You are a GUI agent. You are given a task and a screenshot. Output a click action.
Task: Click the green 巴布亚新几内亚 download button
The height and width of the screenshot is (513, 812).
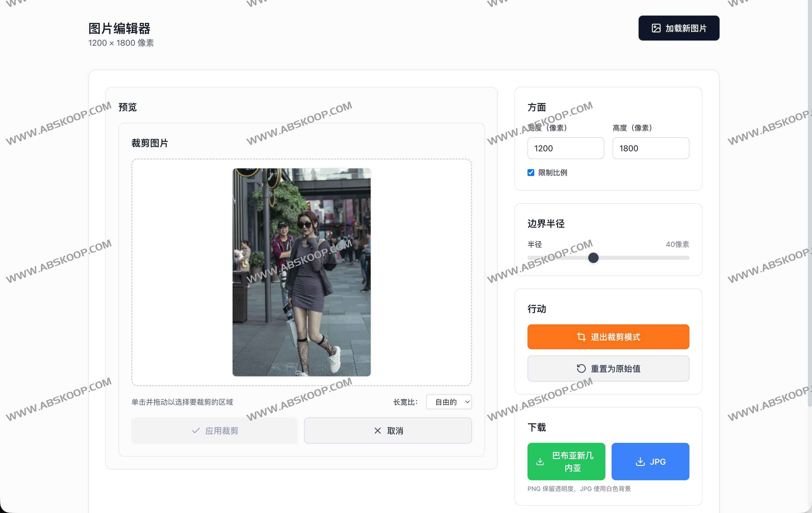(x=566, y=462)
